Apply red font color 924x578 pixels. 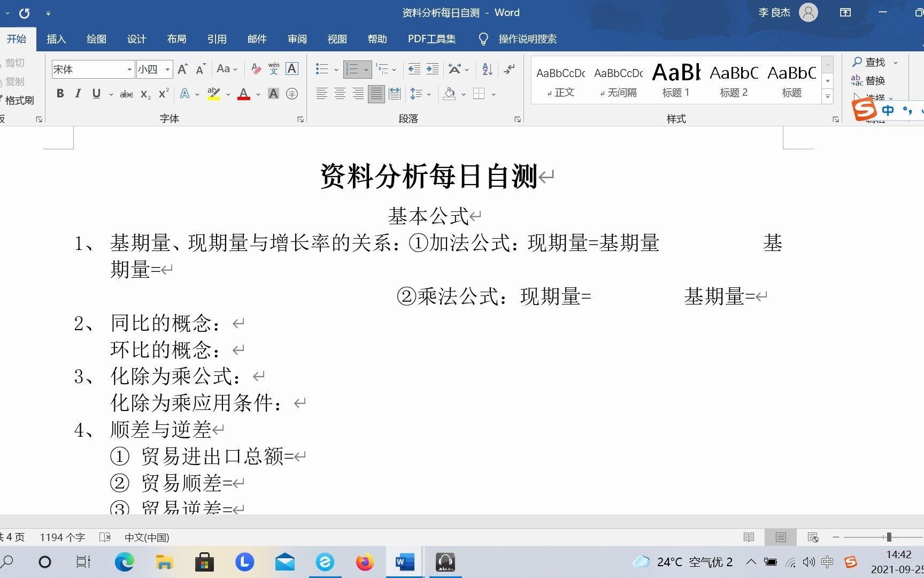(244, 94)
